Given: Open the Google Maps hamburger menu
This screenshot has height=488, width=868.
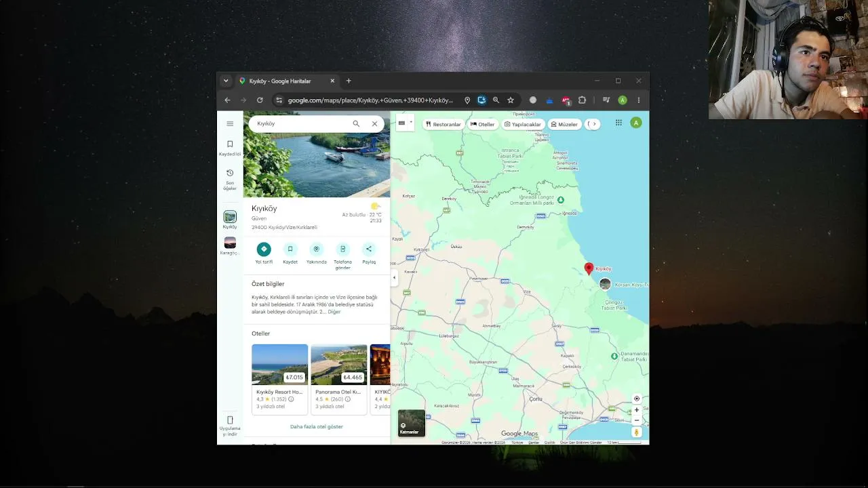Looking at the screenshot, I should [230, 123].
